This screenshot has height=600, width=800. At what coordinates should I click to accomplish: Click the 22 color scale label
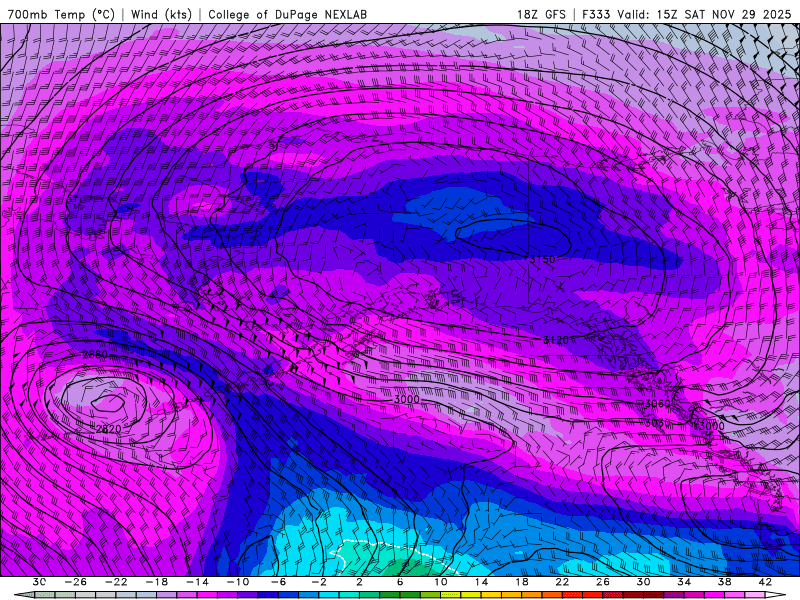coord(562,582)
